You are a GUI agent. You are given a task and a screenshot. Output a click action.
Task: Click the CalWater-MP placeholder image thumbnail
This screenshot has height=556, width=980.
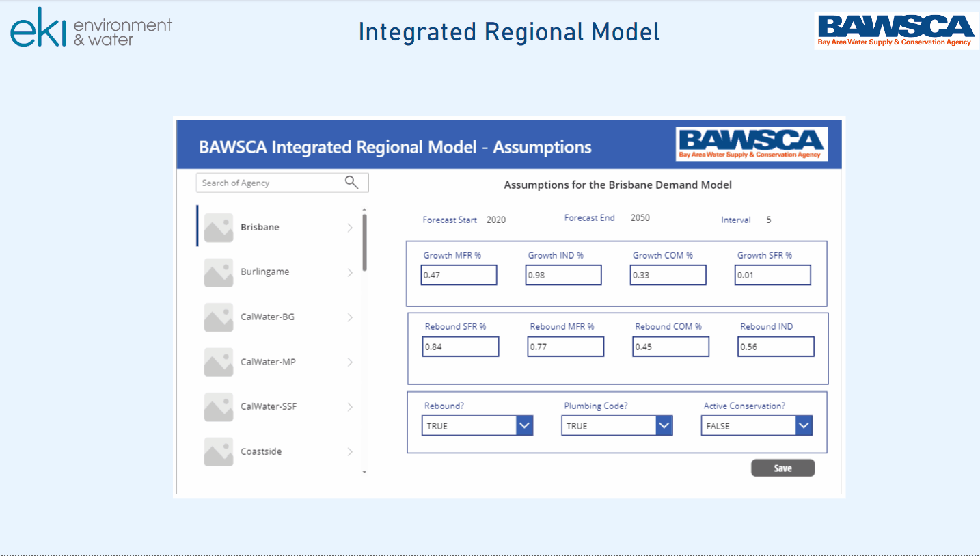tap(219, 362)
